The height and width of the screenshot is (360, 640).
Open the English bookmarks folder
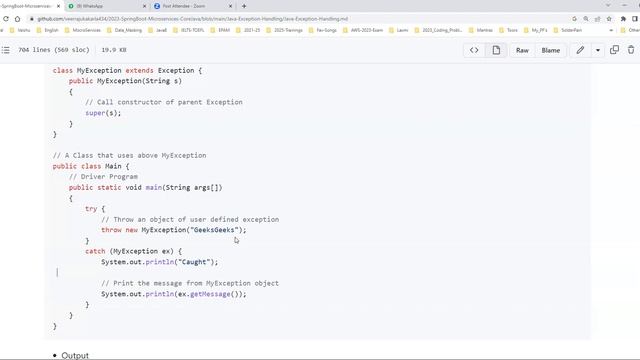47,30
